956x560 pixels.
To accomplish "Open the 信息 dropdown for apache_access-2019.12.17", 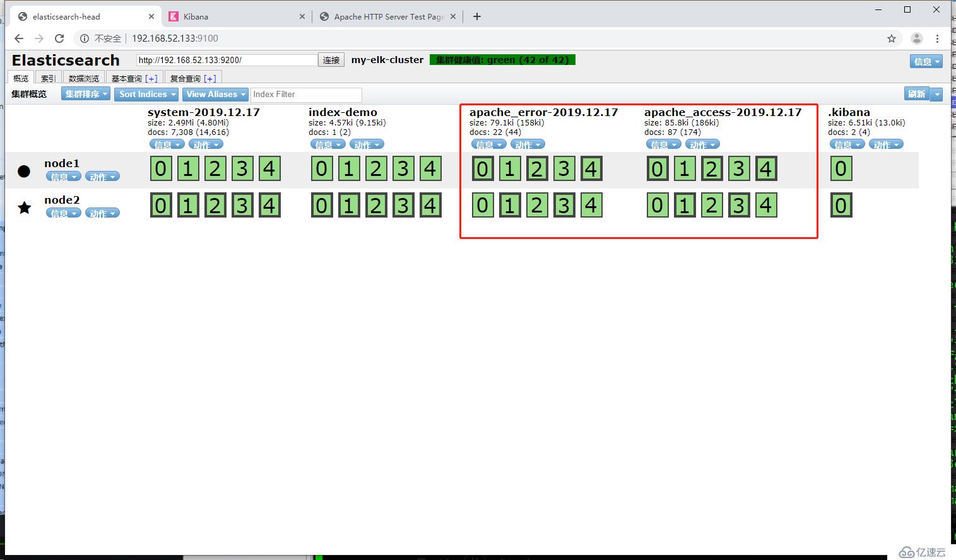I will pos(663,144).
